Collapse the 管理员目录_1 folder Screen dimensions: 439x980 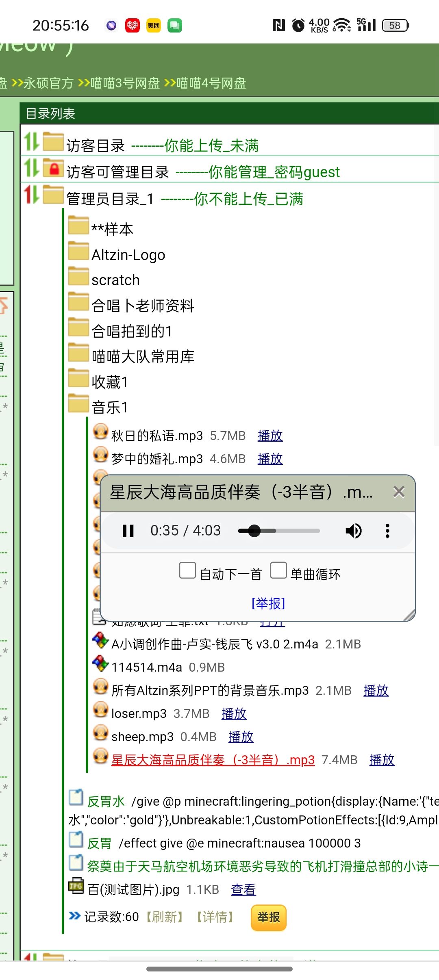click(110, 199)
